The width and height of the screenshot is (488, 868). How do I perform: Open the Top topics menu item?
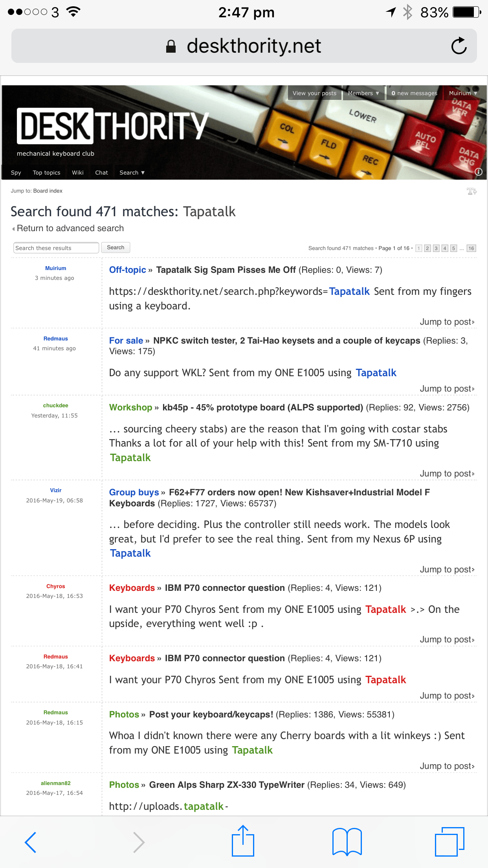(47, 173)
